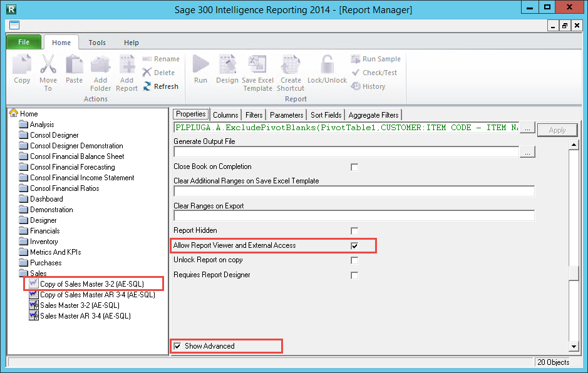Click Create Shortcut icon
The height and width of the screenshot is (373, 588).
click(x=291, y=64)
